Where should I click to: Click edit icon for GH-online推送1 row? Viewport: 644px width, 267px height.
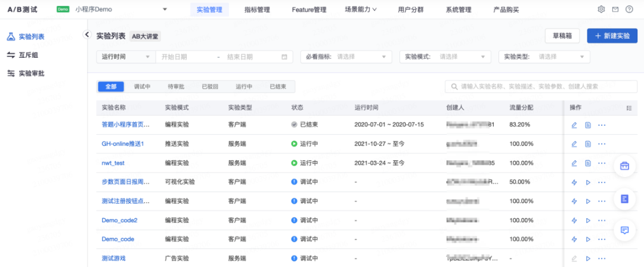574,144
